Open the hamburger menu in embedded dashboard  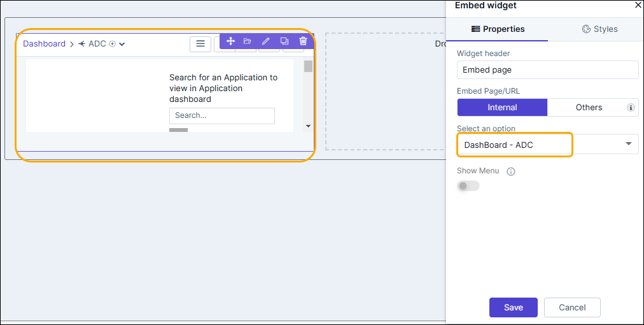coord(200,44)
